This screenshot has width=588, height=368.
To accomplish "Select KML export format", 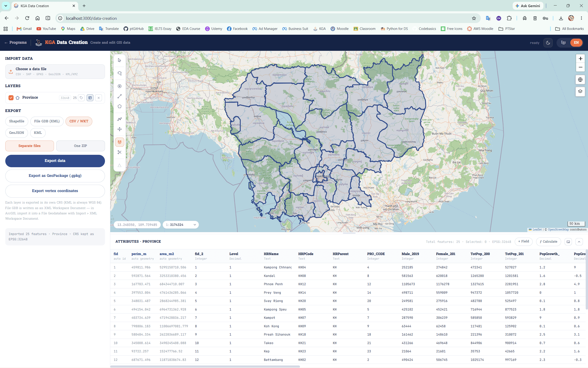I will pyautogui.click(x=38, y=133).
